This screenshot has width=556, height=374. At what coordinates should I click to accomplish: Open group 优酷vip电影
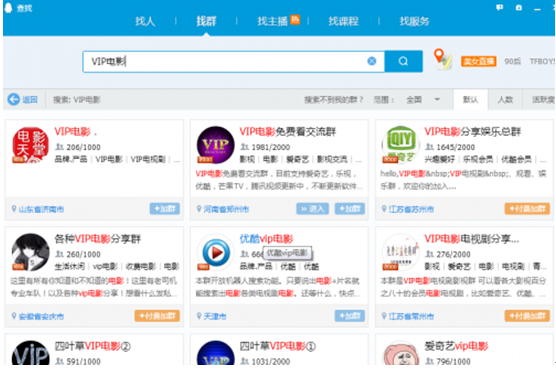(266, 239)
